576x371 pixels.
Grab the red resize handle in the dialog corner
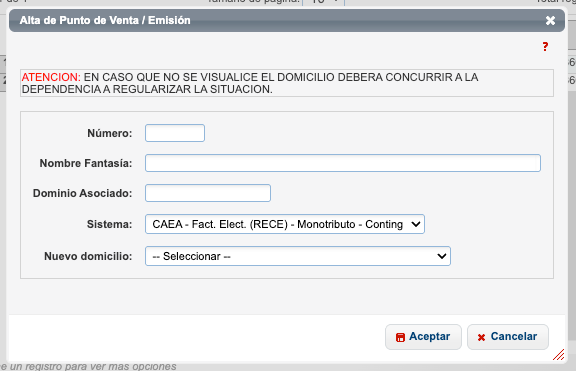[x=559, y=355]
